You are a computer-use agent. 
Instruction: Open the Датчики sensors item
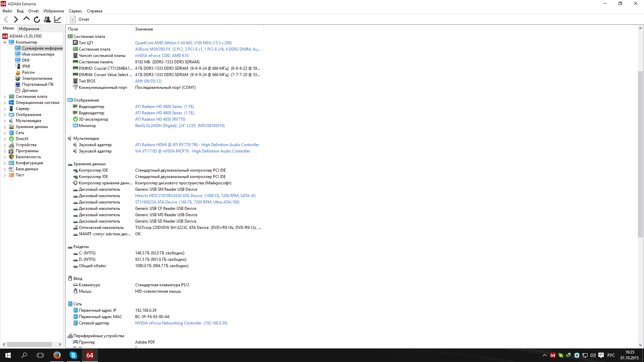tap(30, 90)
